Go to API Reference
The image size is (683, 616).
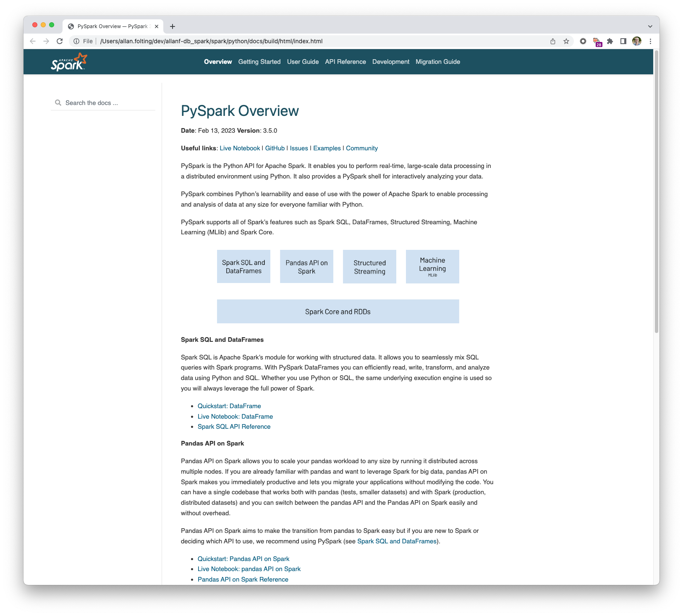coord(345,62)
